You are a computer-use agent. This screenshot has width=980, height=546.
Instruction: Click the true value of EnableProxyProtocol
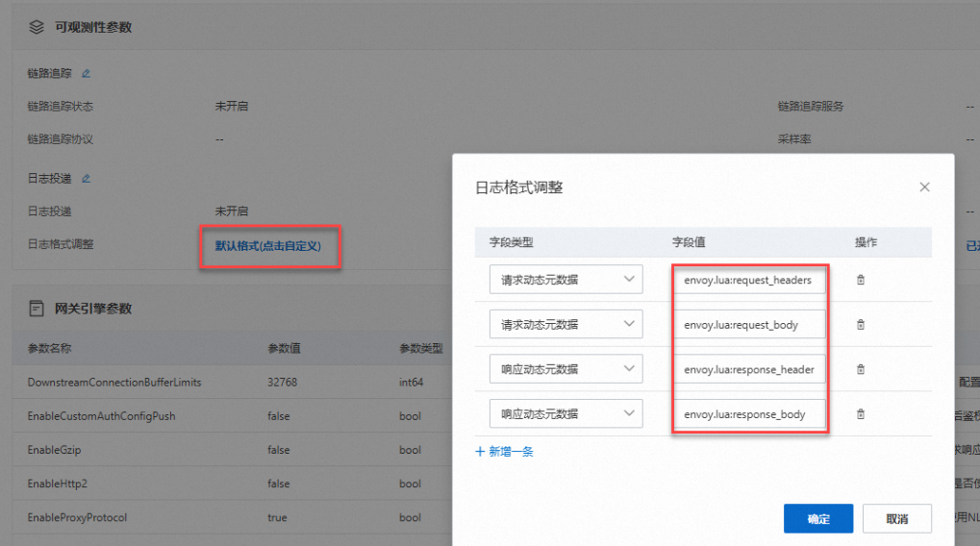pyautogui.click(x=278, y=517)
